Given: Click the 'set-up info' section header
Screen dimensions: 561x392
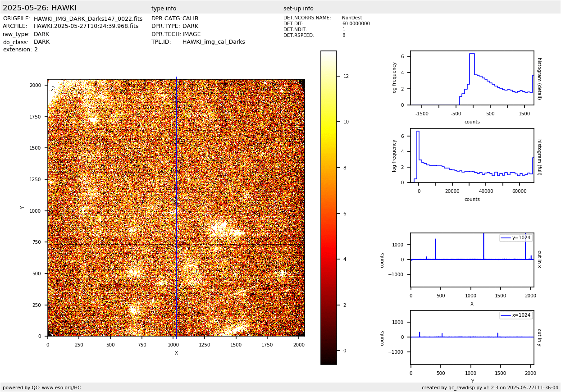Looking at the screenshot, I should pyautogui.click(x=298, y=9).
